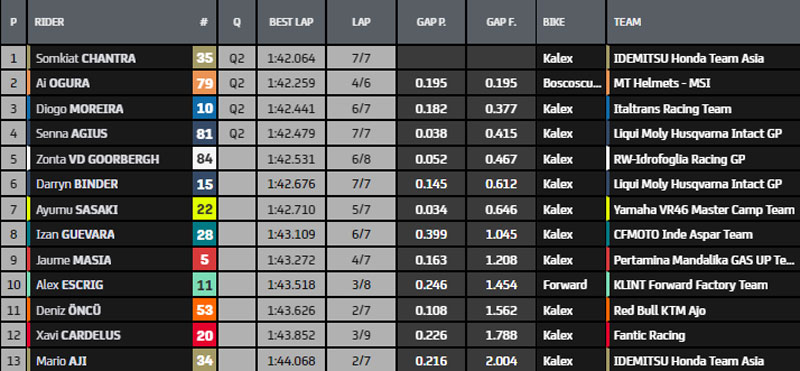Open Izan Guevara rider name link

tap(75, 235)
